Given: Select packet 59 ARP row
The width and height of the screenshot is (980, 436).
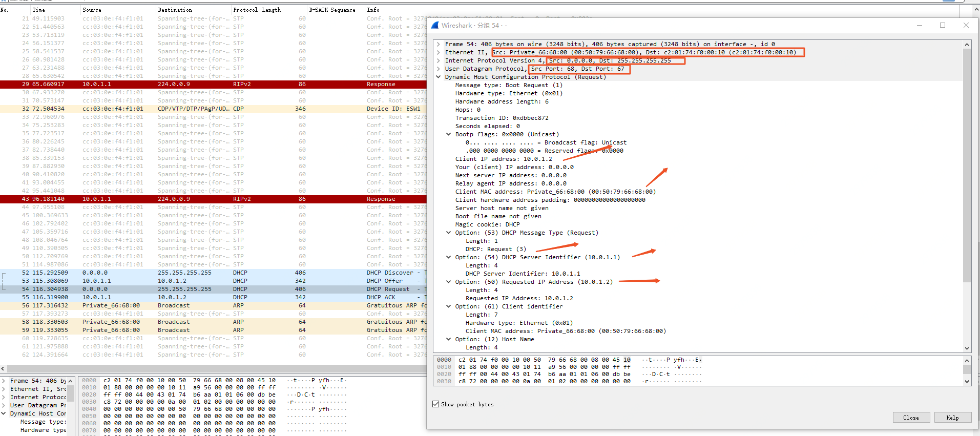Looking at the screenshot, I should pos(213,330).
